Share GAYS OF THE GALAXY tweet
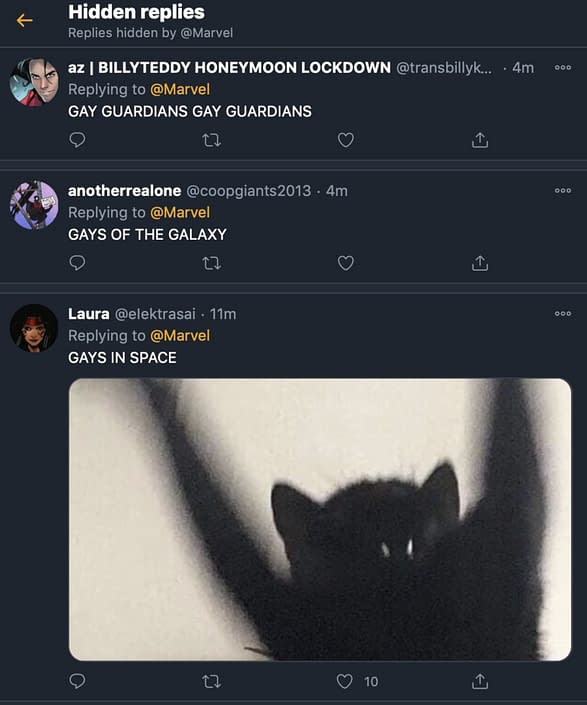Screen dimensions: 587x705 pyautogui.click(x=480, y=263)
